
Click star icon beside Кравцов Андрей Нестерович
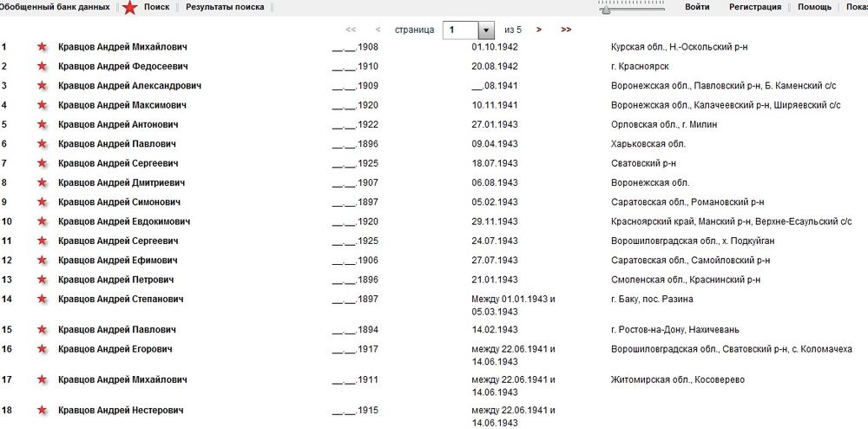click(41, 410)
